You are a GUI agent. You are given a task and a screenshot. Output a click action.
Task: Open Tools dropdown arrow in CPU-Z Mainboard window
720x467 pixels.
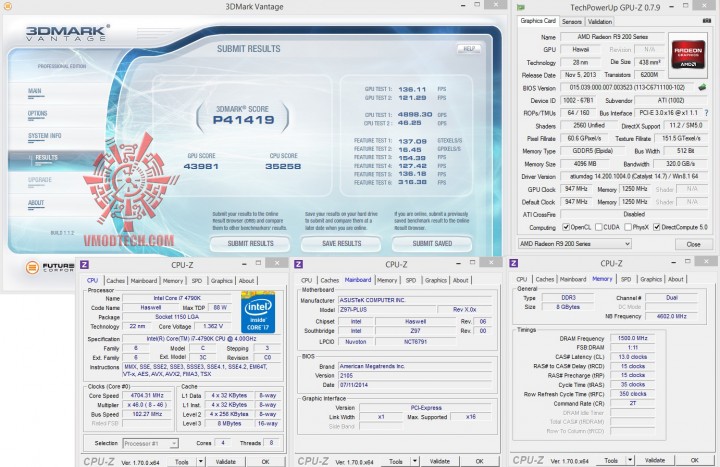tap(415, 461)
